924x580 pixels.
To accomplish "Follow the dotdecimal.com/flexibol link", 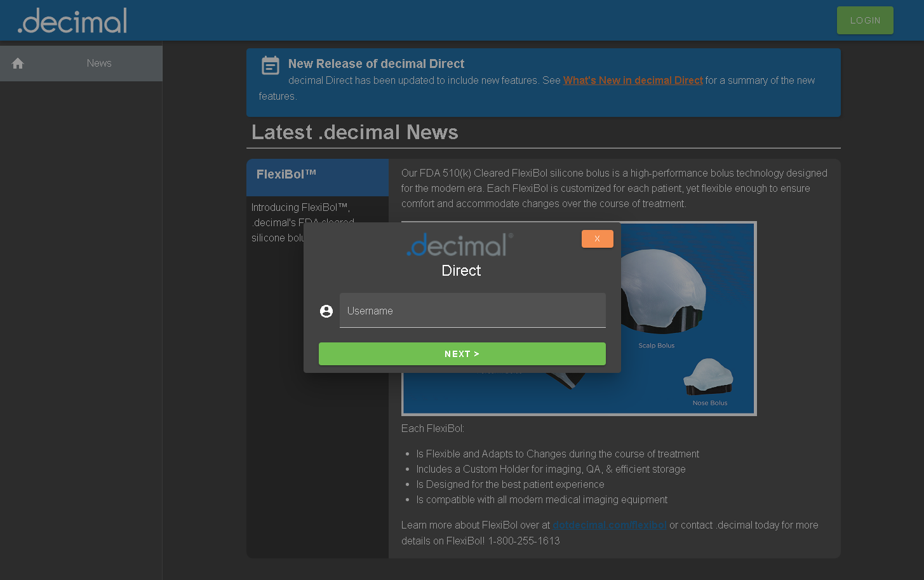I will (x=609, y=525).
